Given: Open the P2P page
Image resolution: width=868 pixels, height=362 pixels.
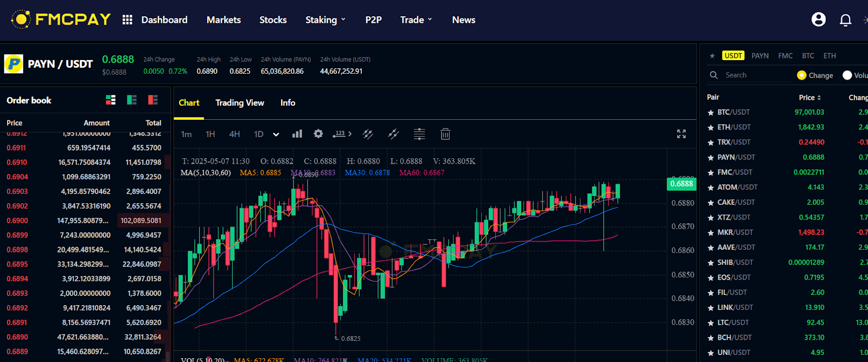Looking at the screenshot, I should (373, 20).
